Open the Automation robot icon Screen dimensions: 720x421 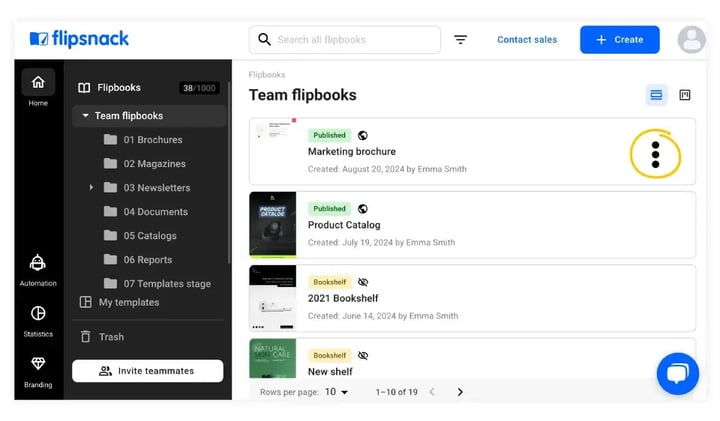38,263
